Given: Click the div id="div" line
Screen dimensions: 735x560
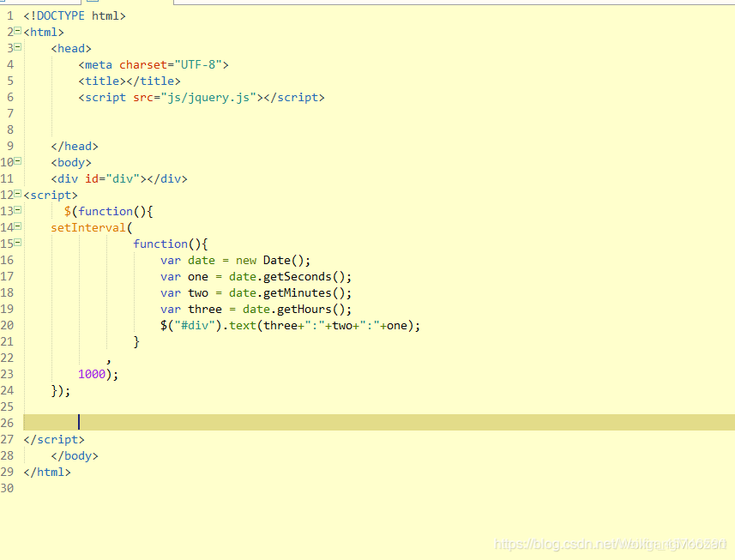Looking at the screenshot, I should pyautogui.click(x=119, y=179).
